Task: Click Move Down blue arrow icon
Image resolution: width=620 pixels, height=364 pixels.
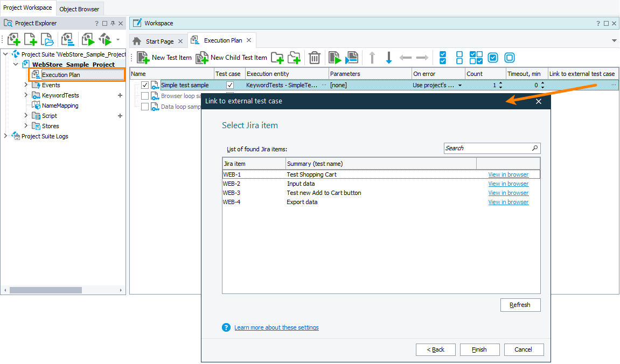Action: (389, 58)
